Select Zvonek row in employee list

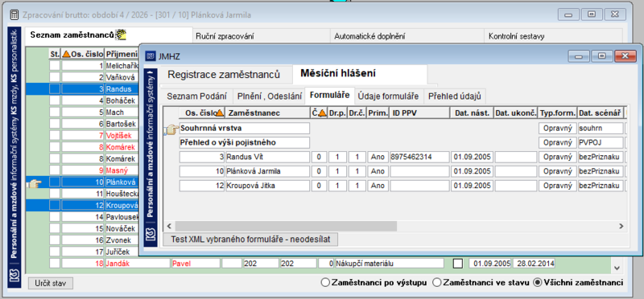pyautogui.click(x=122, y=240)
